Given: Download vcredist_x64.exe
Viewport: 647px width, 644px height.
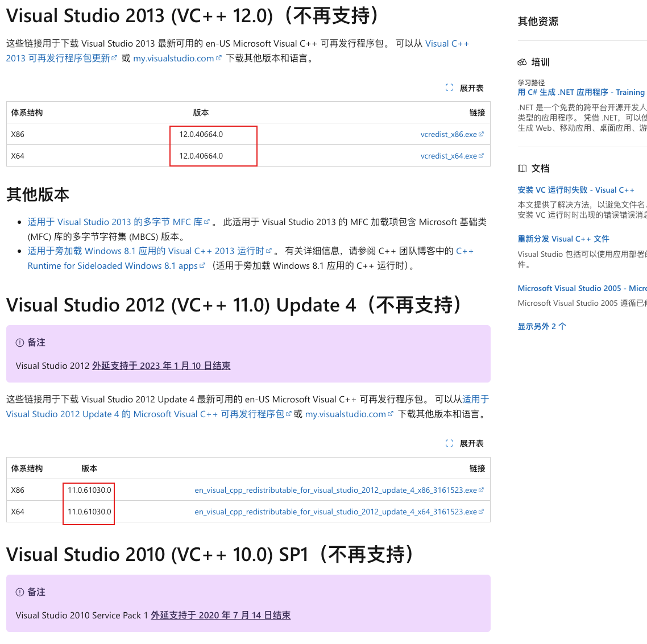Looking at the screenshot, I should [x=449, y=156].
